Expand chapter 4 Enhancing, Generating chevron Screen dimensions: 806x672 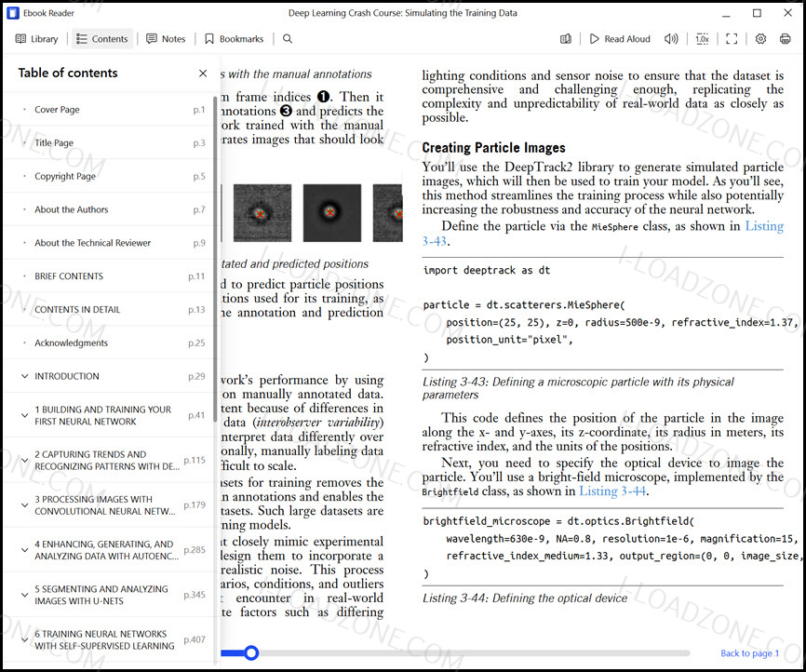click(24, 550)
